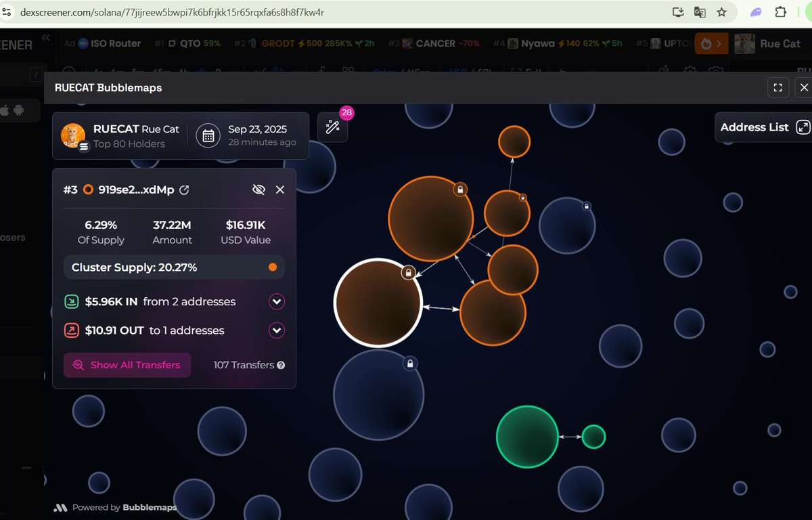Toggle Bubblemaps fullscreen mode icon

[x=778, y=87]
